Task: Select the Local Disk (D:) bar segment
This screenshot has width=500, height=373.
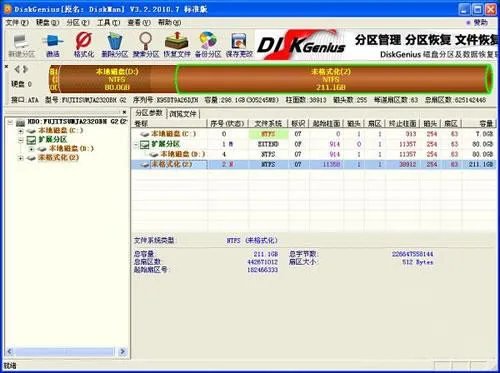Action: 117,79
